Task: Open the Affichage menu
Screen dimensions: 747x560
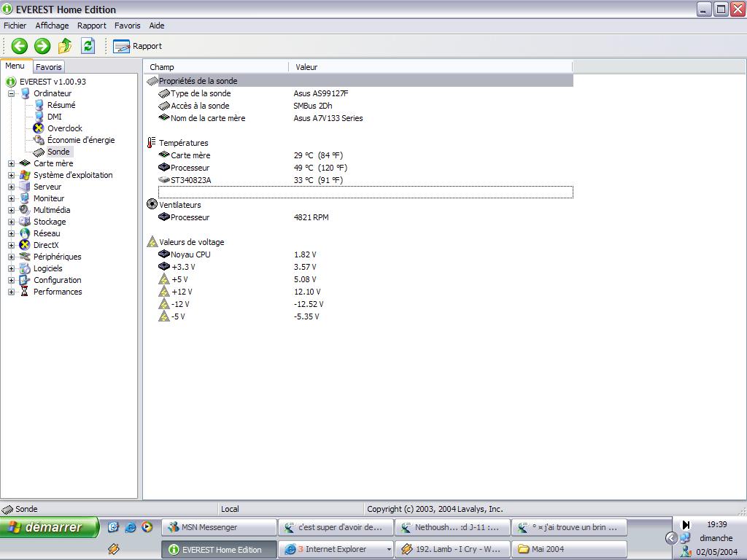Action: coord(52,26)
